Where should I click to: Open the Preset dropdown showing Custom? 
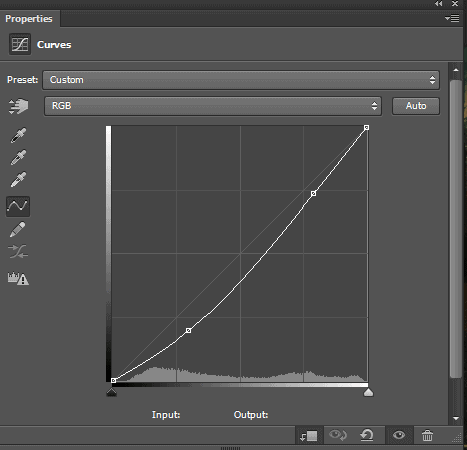241,80
